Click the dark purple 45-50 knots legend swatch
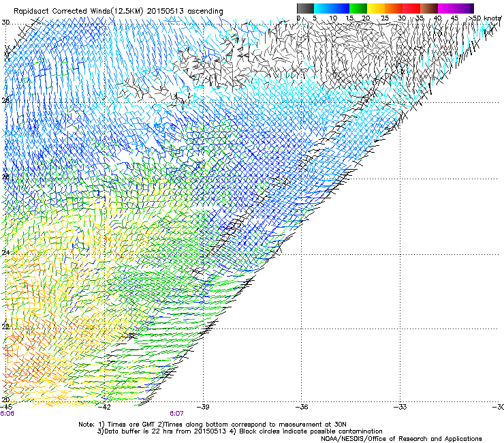 click(464, 8)
